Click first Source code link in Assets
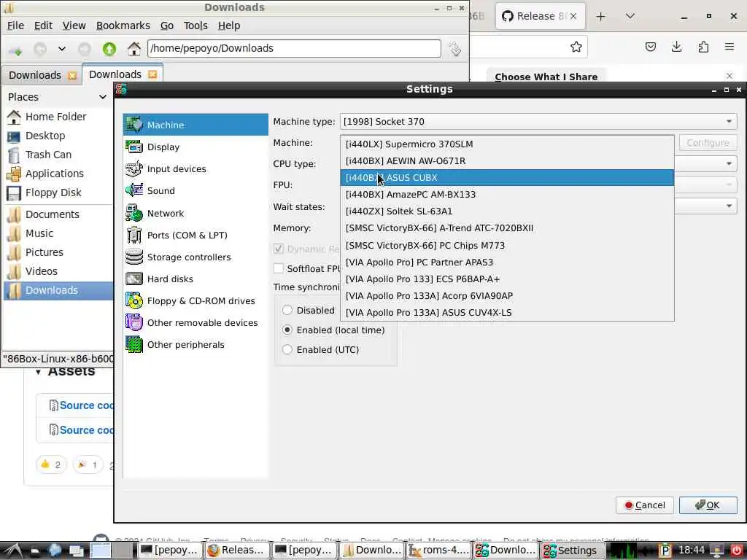This screenshot has height=560, width=747. pyautogui.click(x=86, y=405)
